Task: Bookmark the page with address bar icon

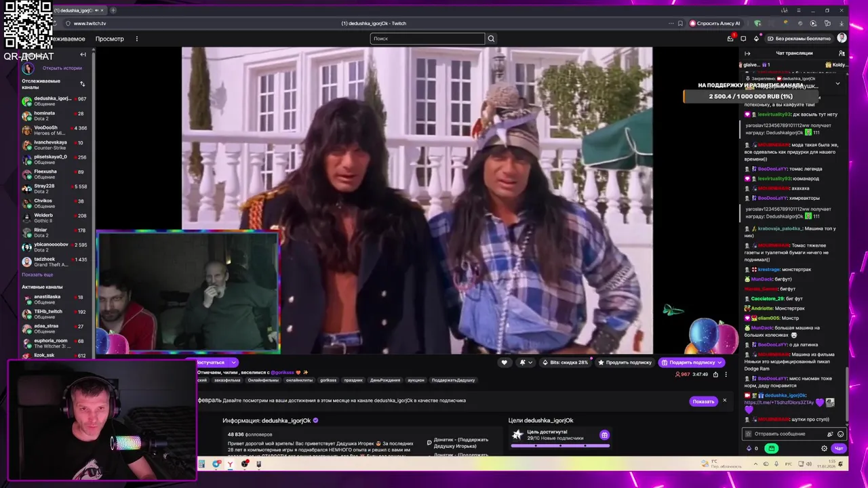Action: click(x=680, y=23)
